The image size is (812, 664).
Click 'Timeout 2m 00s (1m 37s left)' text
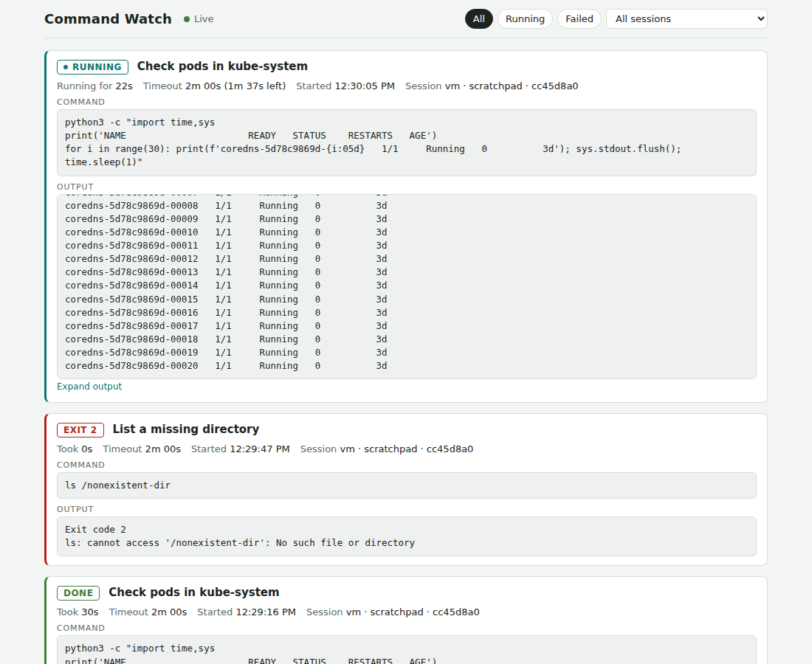point(214,86)
